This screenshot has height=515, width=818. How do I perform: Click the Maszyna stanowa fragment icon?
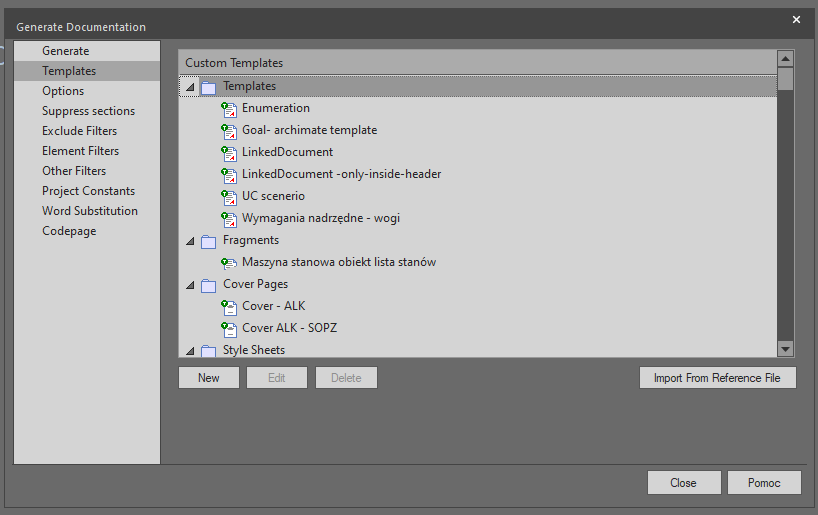(229, 263)
